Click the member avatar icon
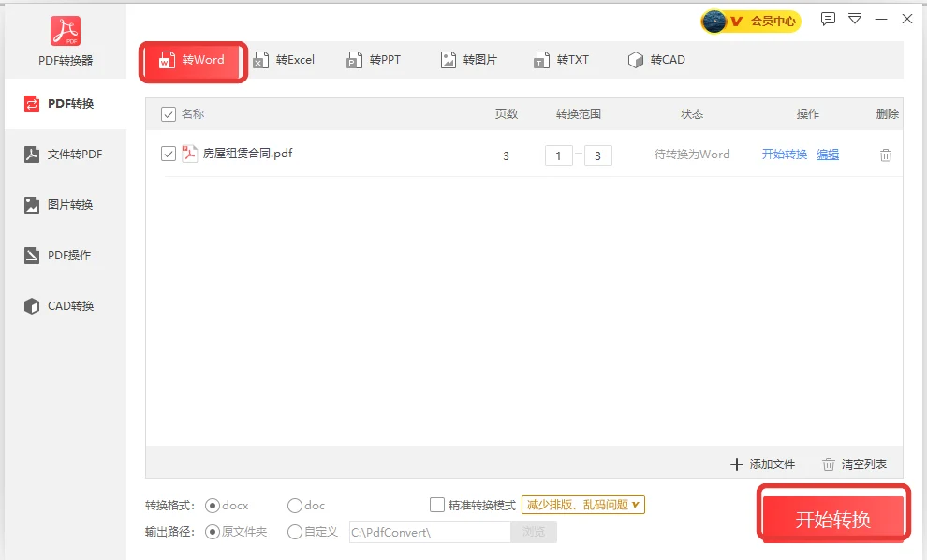Viewport: 927px width, 560px height. point(714,22)
